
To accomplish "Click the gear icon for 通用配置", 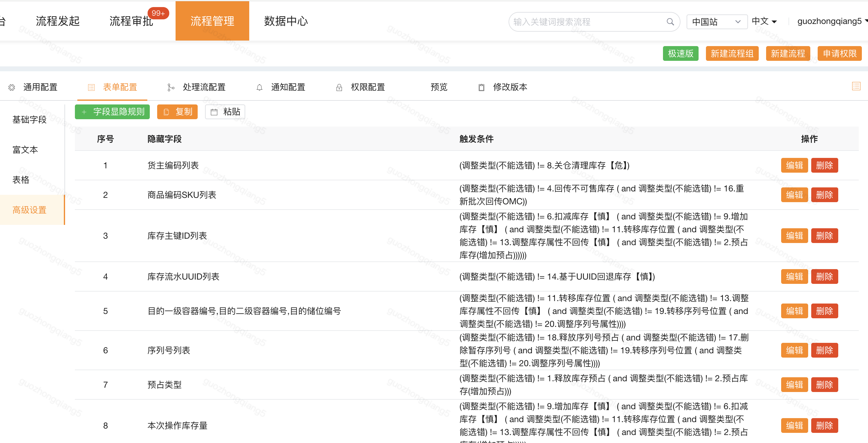I will coord(12,88).
